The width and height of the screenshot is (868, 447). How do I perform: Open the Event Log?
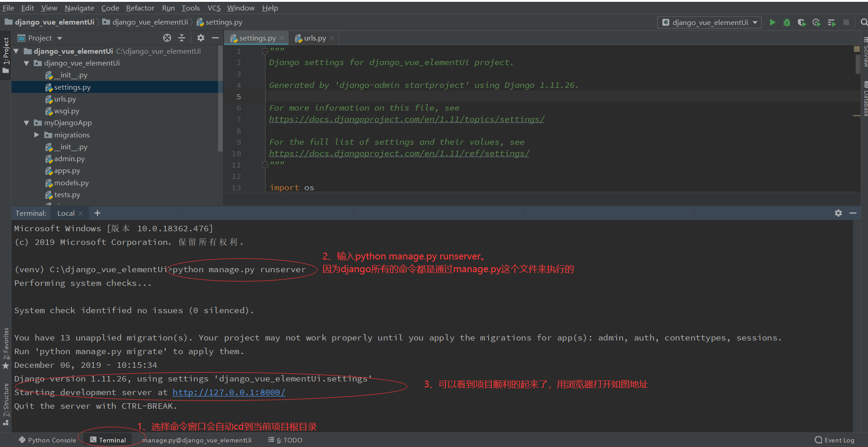click(x=834, y=440)
